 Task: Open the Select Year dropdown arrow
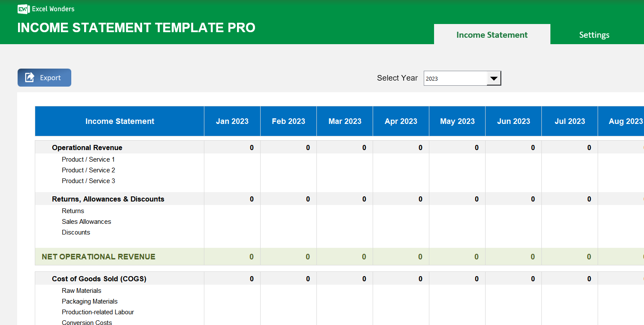tap(494, 78)
